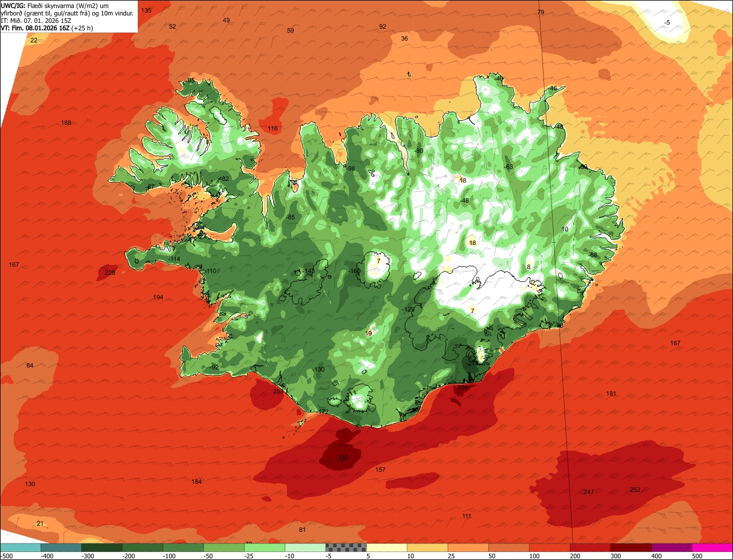Select the 19 value in south-central Iceland
This screenshot has width=733, height=560.
(369, 333)
